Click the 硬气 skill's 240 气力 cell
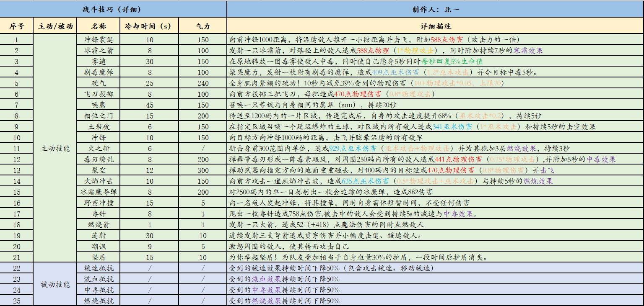 [x=203, y=83]
